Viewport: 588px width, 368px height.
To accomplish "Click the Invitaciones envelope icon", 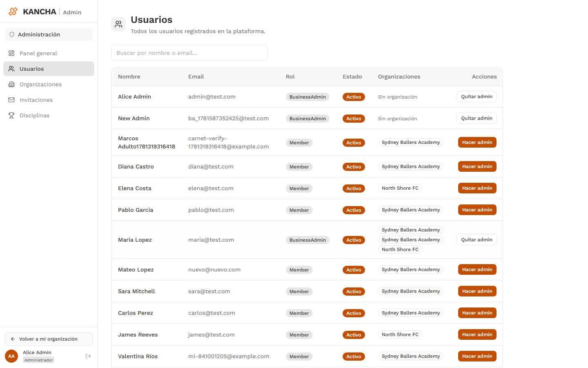I will 11,100.
